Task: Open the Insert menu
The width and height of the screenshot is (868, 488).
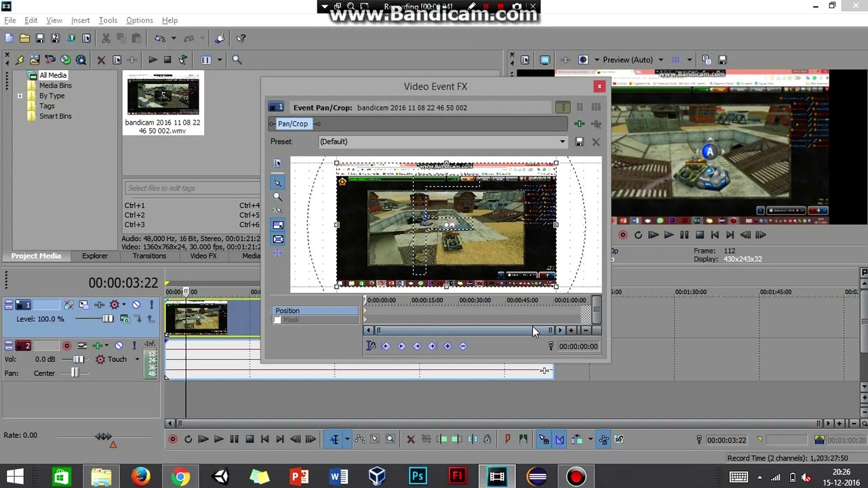Action: point(80,20)
